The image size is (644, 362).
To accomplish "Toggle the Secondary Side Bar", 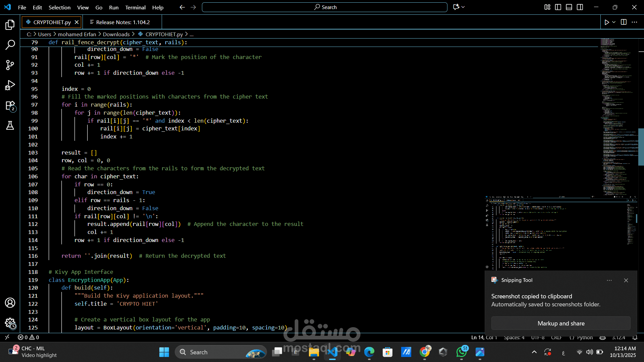I will [580, 7].
